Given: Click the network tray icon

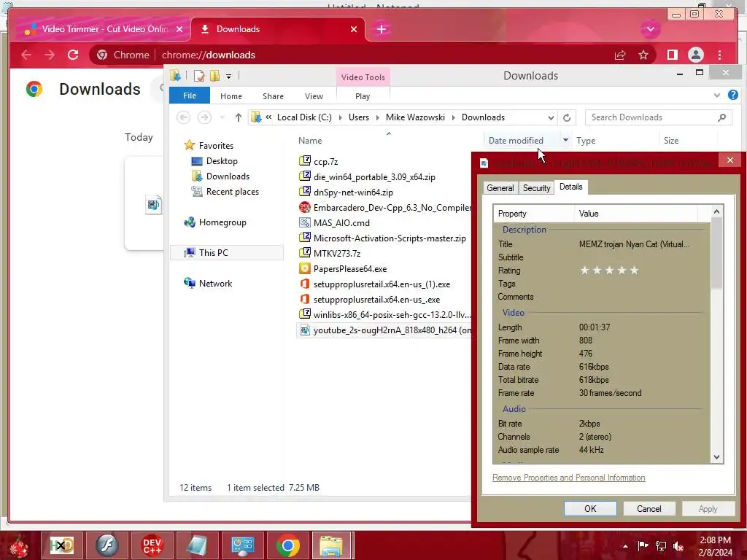Looking at the screenshot, I should 661,545.
